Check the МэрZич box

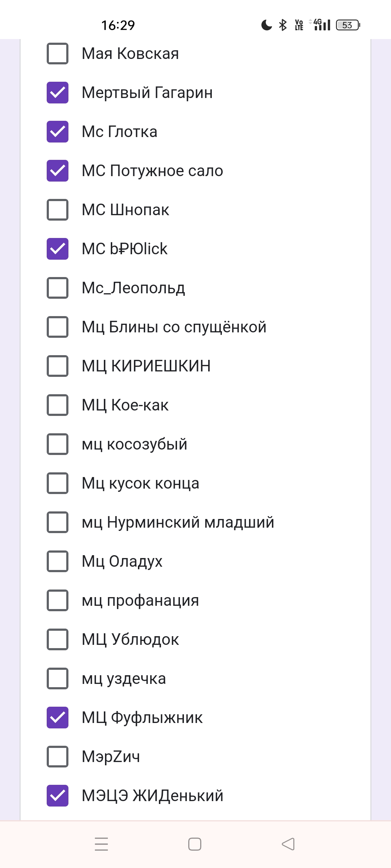(58, 757)
